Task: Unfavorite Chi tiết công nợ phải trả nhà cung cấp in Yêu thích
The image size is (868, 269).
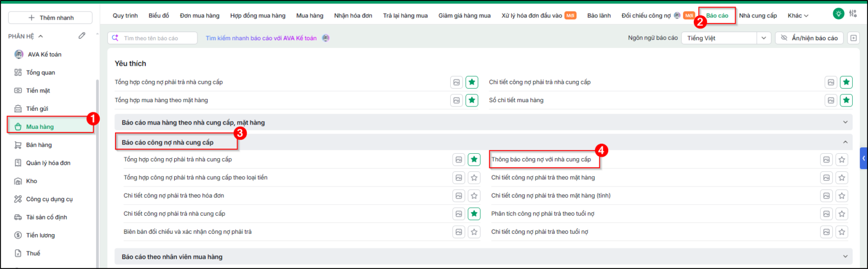Action: 846,82
